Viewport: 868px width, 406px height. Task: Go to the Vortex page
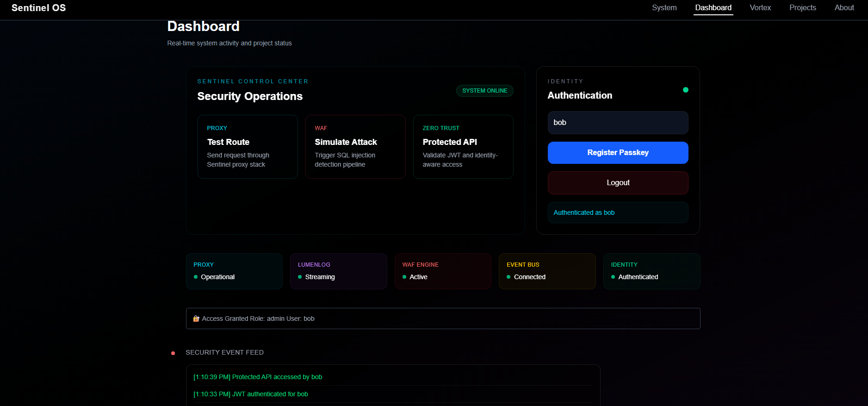point(760,8)
